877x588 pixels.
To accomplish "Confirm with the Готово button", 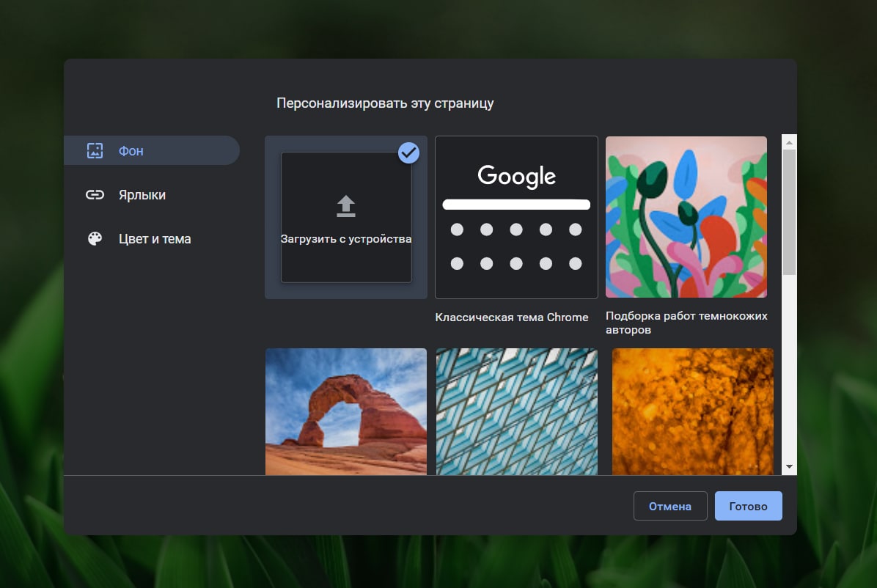I will click(749, 506).
